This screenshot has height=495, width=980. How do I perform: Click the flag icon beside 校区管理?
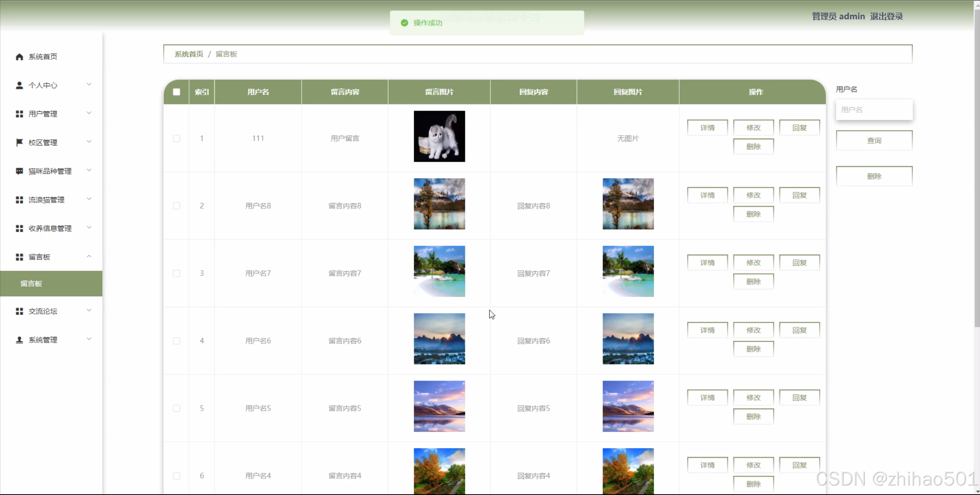point(19,142)
